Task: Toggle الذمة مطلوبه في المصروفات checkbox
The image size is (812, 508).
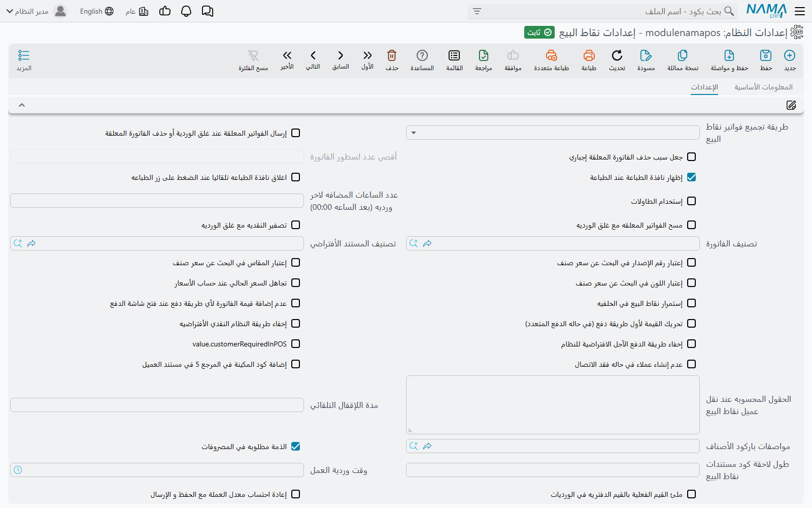Action: 296,447
